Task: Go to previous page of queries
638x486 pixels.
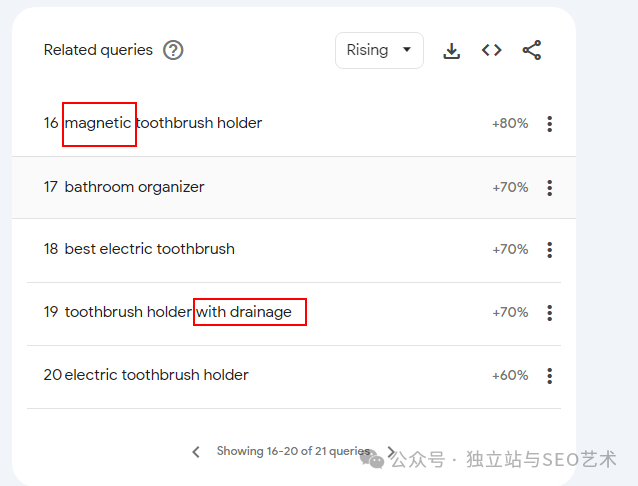Action: point(196,452)
